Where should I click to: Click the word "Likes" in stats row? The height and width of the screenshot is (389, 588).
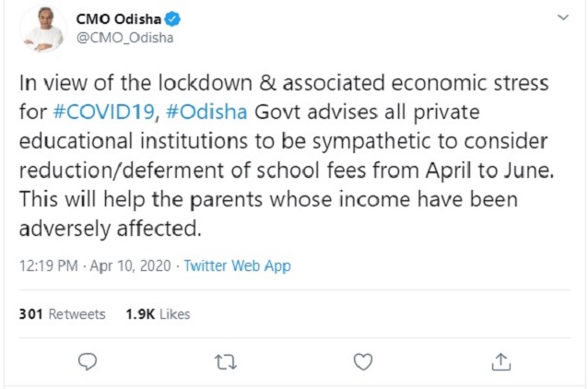click(174, 313)
